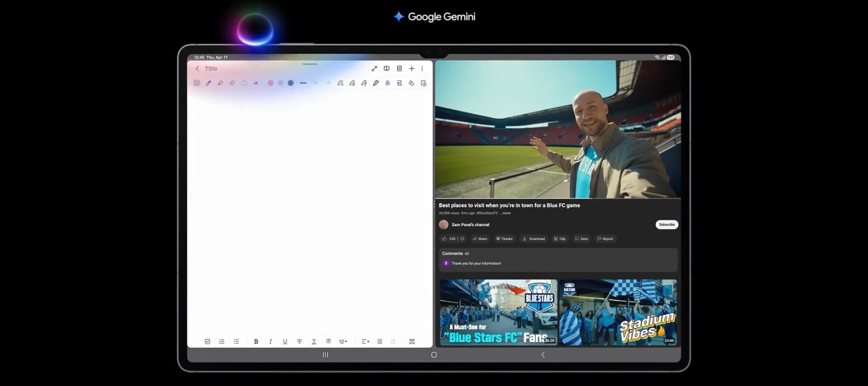
Task: Open the text color option
Action: [314, 341]
